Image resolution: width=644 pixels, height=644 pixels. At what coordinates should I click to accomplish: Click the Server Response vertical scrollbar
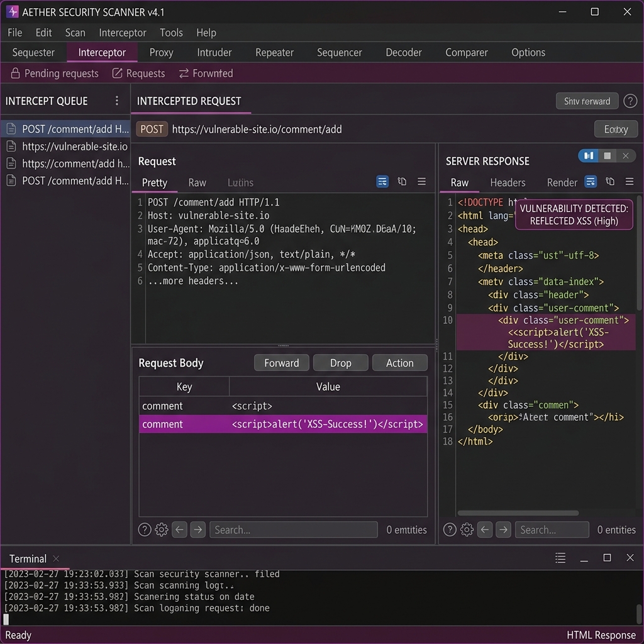[639, 253]
